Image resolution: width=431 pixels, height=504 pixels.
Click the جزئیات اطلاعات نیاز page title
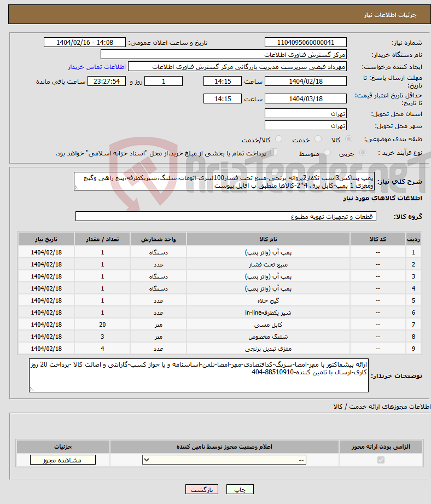click(390, 15)
